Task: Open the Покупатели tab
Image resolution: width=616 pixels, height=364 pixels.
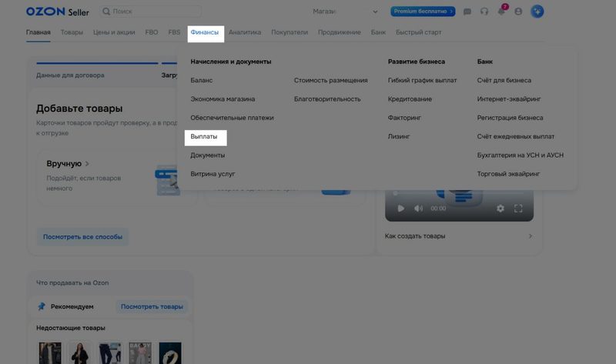Action: [x=290, y=32]
